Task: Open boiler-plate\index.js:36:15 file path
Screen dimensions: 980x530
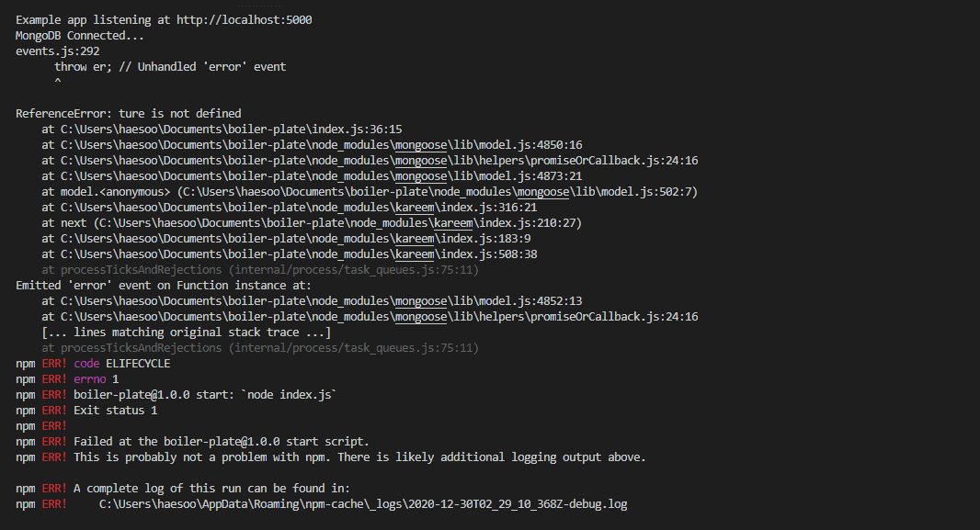Action: point(231,129)
